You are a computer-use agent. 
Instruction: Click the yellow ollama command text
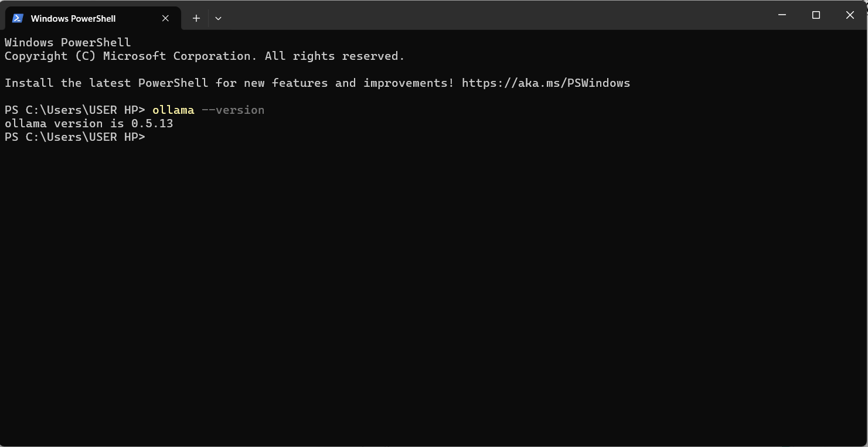point(173,110)
